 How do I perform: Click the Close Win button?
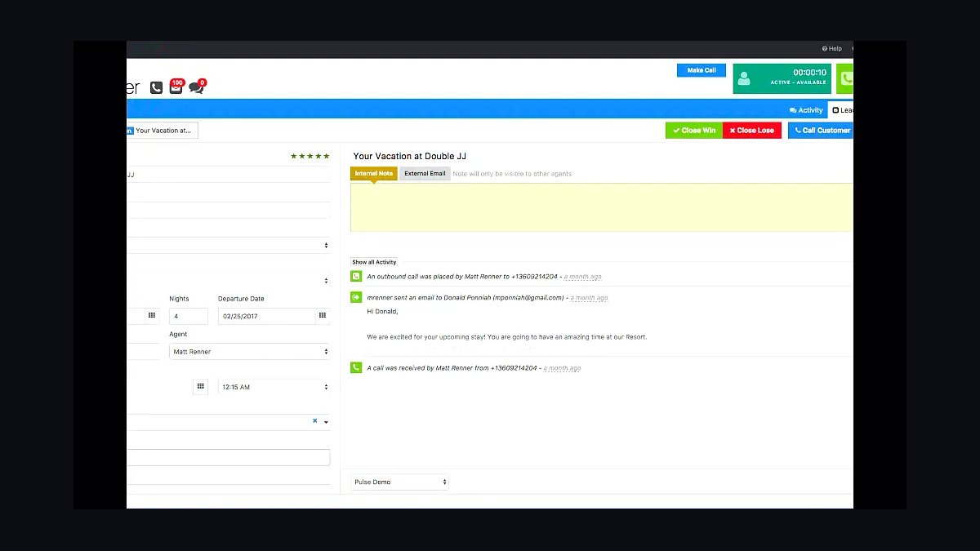[694, 131]
